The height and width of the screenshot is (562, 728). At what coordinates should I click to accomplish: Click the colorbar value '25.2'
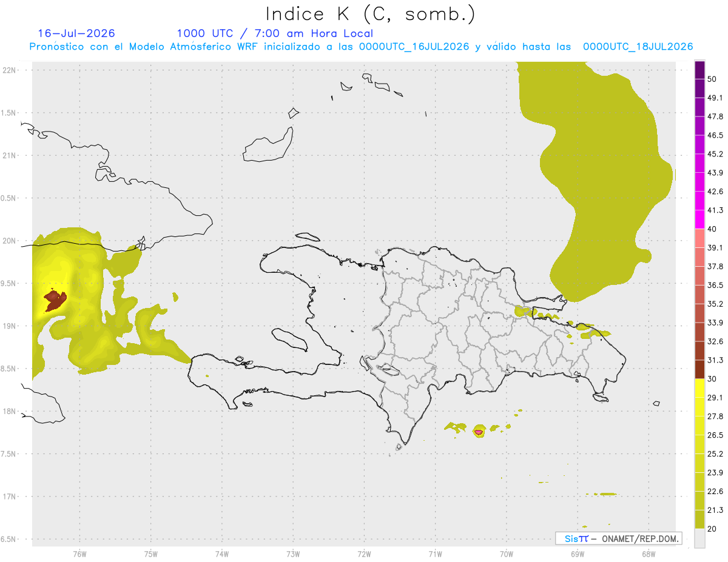tap(715, 454)
